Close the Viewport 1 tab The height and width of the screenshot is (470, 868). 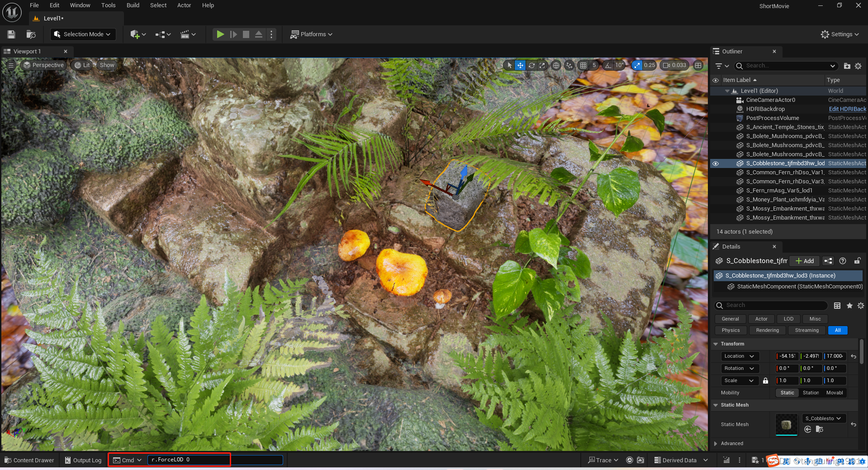66,52
